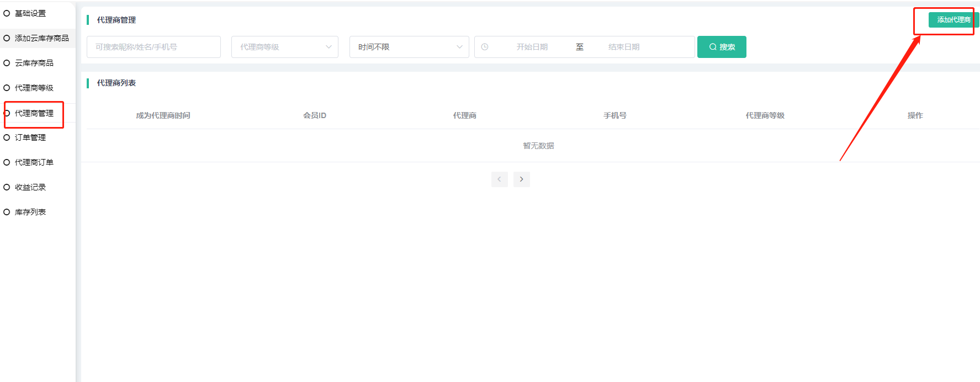Select 云库存商品 from sidebar

coord(34,63)
